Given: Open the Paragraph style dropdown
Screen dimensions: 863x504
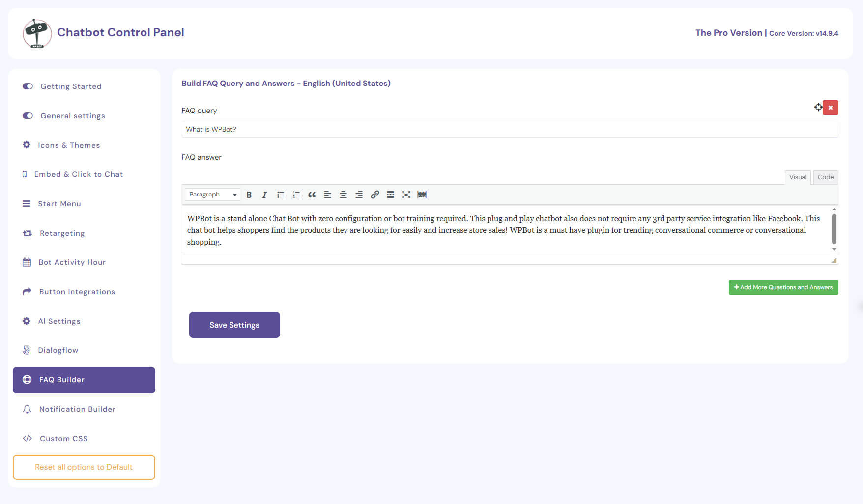Looking at the screenshot, I should pyautogui.click(x=212, y=194).
